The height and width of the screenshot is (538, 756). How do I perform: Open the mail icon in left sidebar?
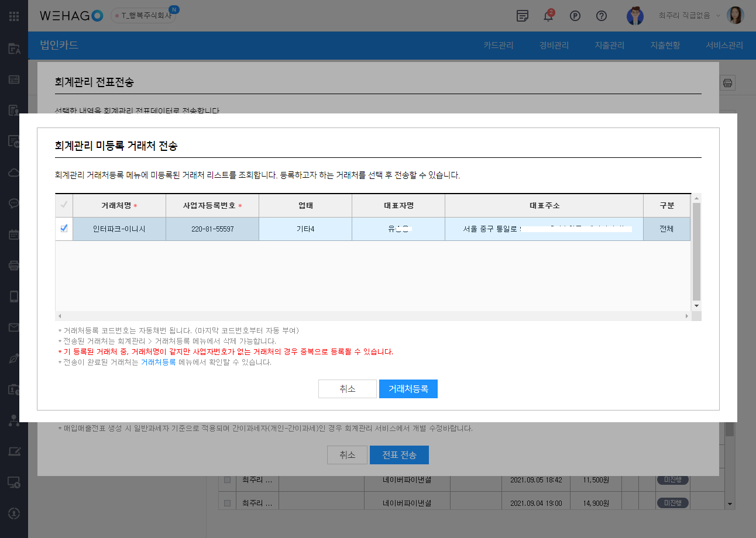[x=14, y=327]
